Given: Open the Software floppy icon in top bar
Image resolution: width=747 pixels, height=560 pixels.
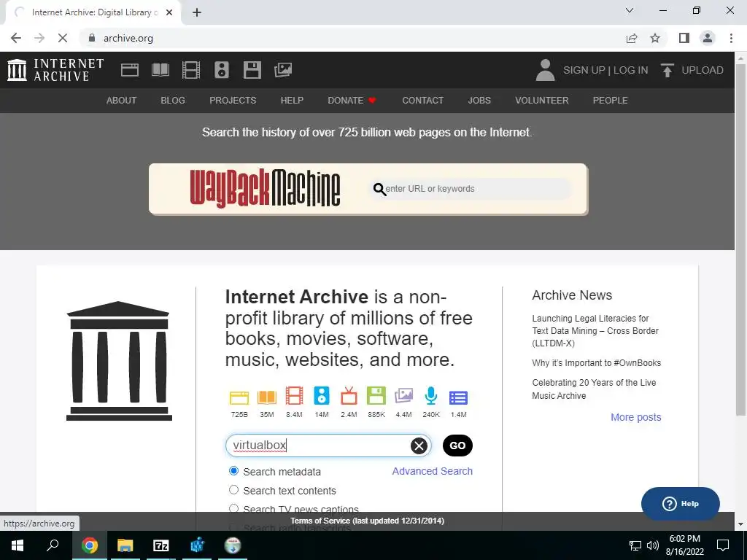Looking at the screenshot, I should [252, 70].
